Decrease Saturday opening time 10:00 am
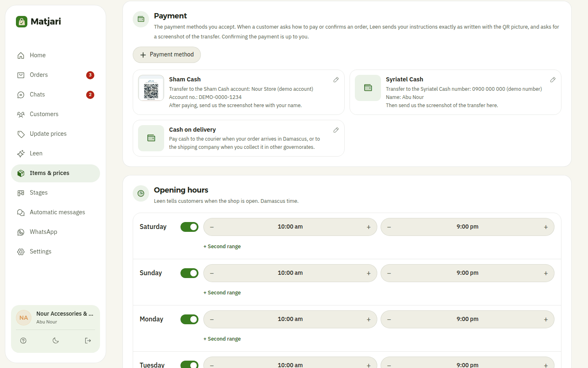This screenshot has width=588, height=368. point(212,227)
